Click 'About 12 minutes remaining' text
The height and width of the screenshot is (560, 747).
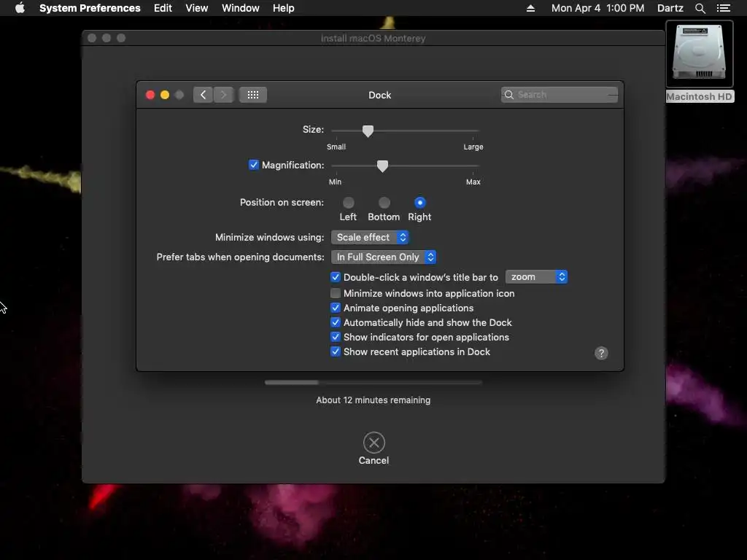tap(373, 400)
